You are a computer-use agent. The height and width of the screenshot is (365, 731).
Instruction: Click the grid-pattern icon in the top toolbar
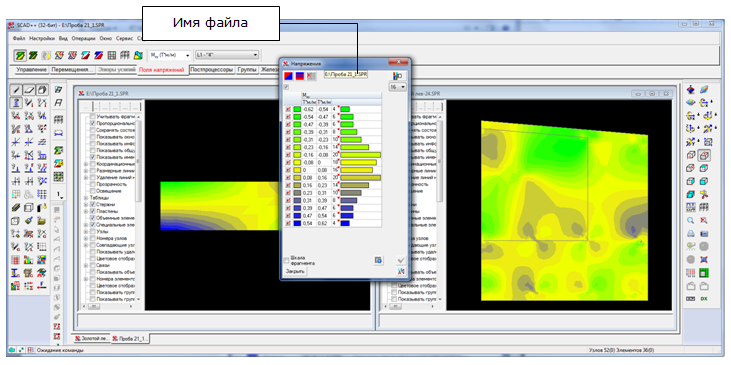tap(112, 55)
